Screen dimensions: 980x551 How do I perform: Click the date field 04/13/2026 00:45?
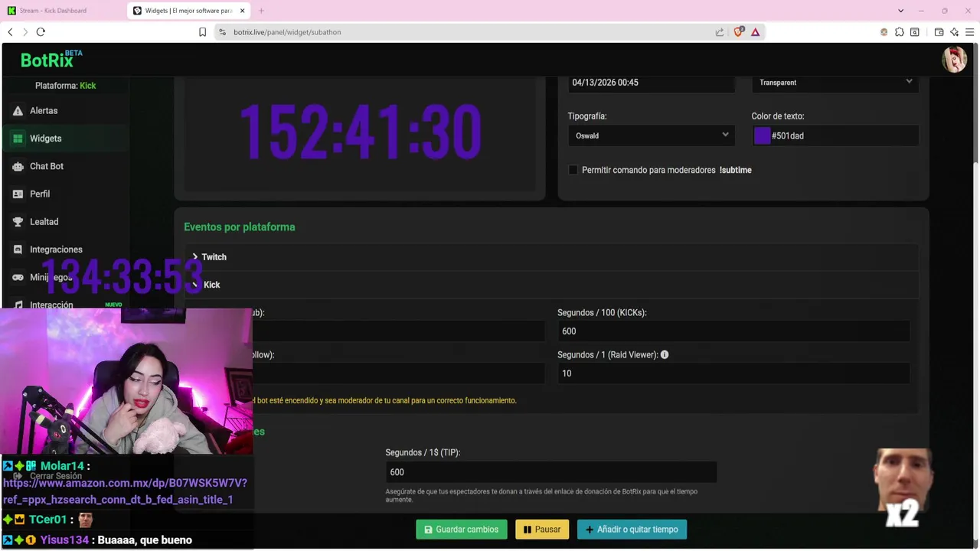click(652, 83)
